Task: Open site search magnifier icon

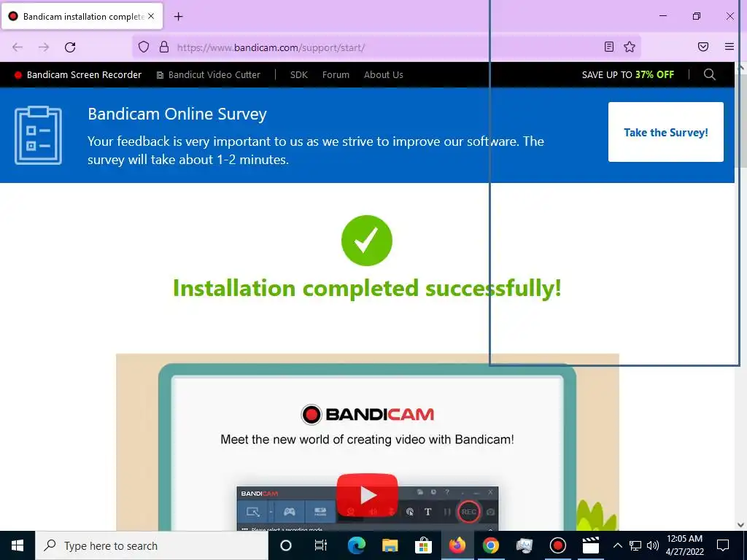Action: click(709, 74)
